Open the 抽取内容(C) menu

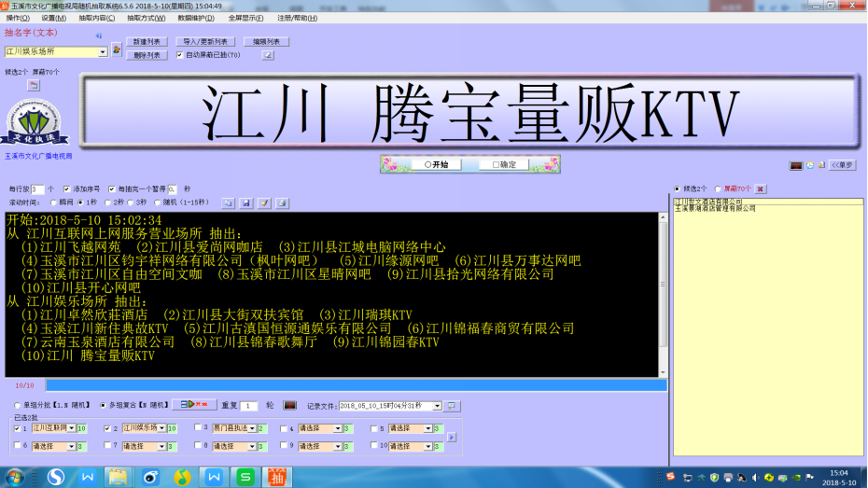[x=97, y=18]
